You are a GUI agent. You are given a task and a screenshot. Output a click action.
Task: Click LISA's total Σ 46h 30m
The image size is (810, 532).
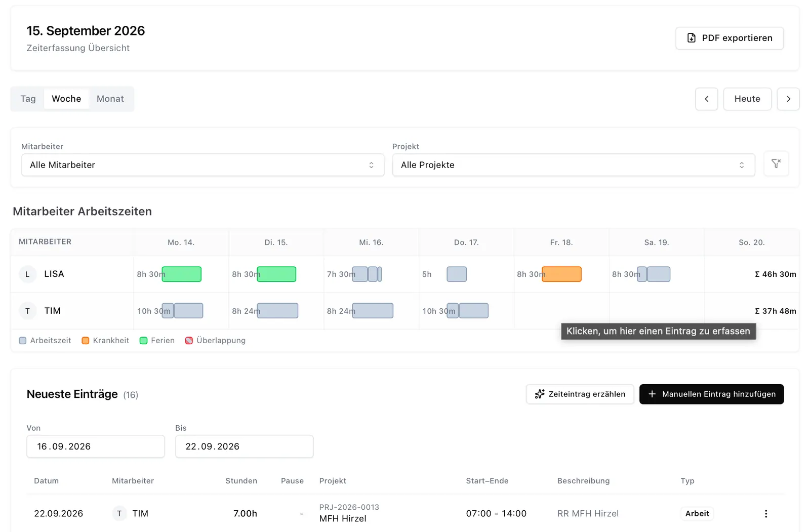776,274
